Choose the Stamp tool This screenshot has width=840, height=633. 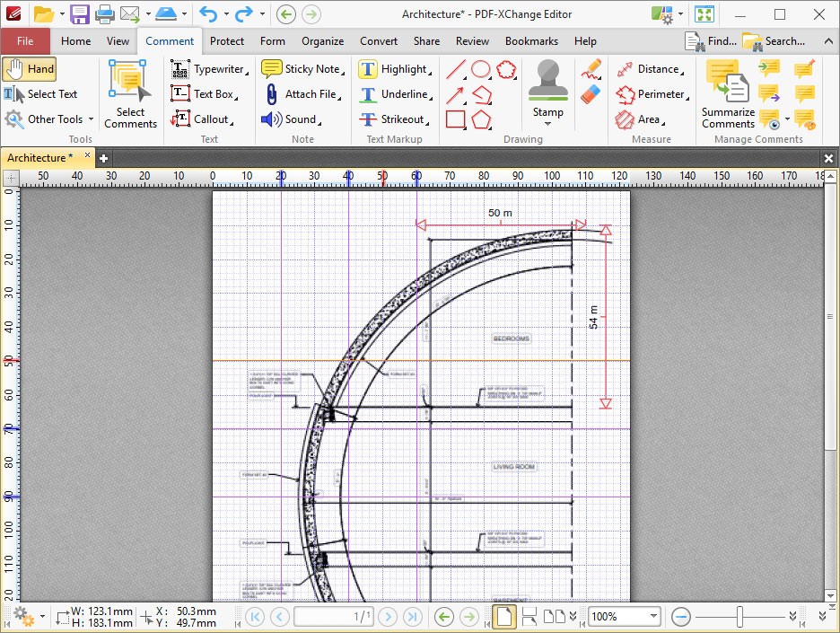[547, 88]
